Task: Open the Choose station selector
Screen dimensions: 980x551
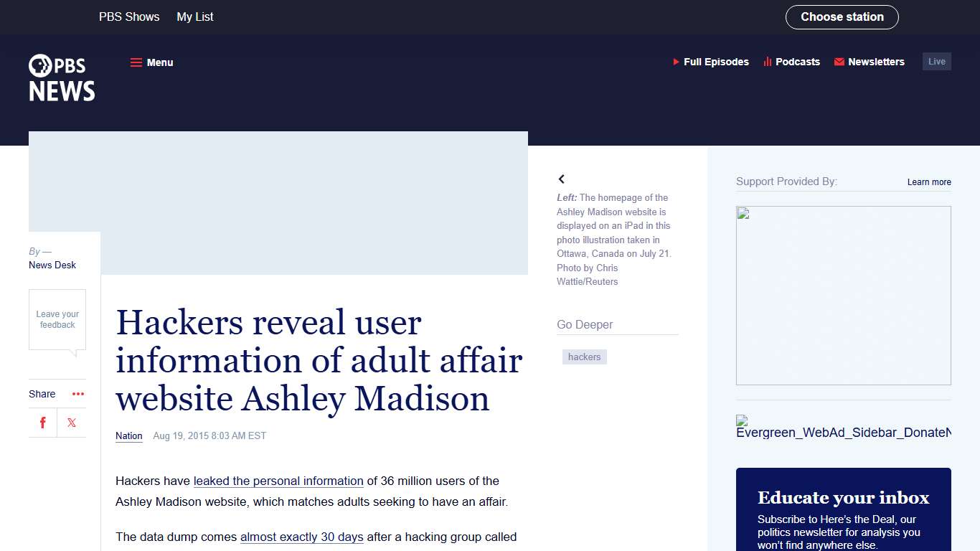Action: click(842, 17)
